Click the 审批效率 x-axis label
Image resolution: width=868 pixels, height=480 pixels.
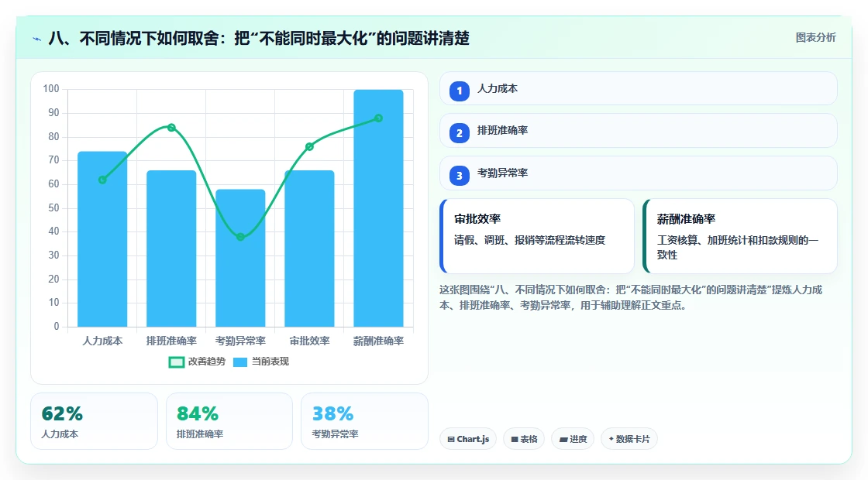point(309,341)
